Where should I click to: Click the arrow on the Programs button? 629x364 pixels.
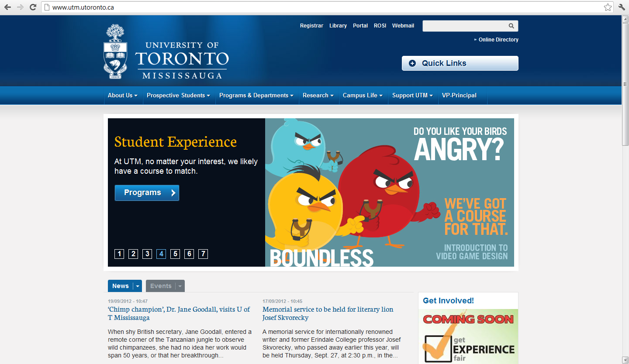tap(173, 193)
